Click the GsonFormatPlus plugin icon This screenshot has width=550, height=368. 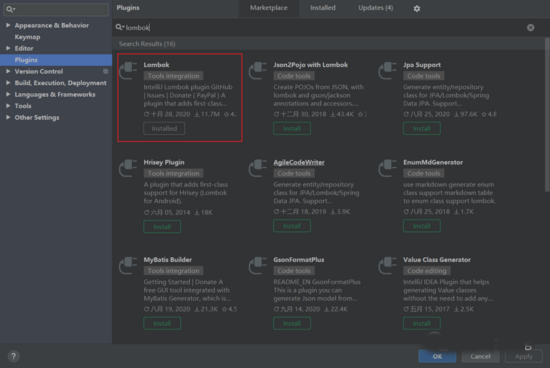click(258, 265)
